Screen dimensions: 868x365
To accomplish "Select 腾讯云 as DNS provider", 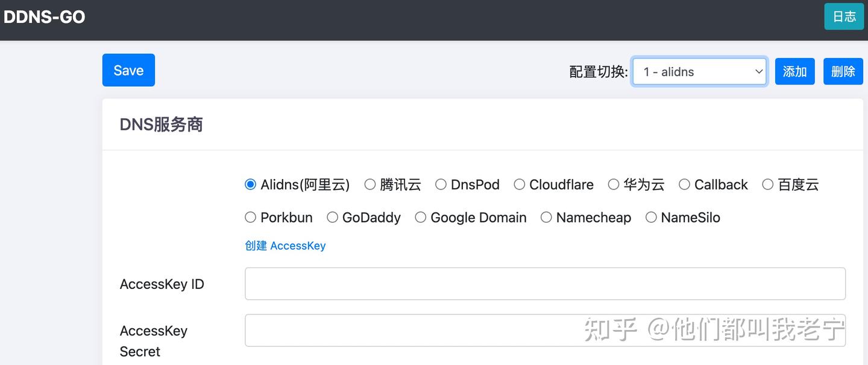I will tap(370, 185).
